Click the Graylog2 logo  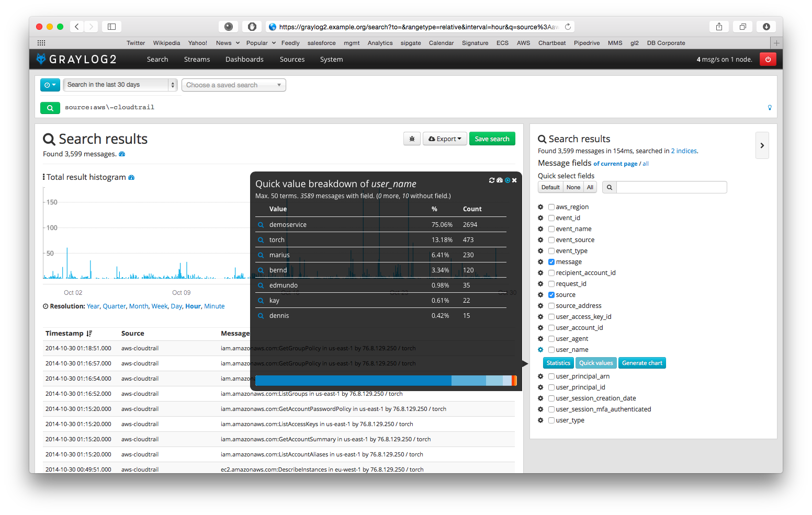point(76,60)
